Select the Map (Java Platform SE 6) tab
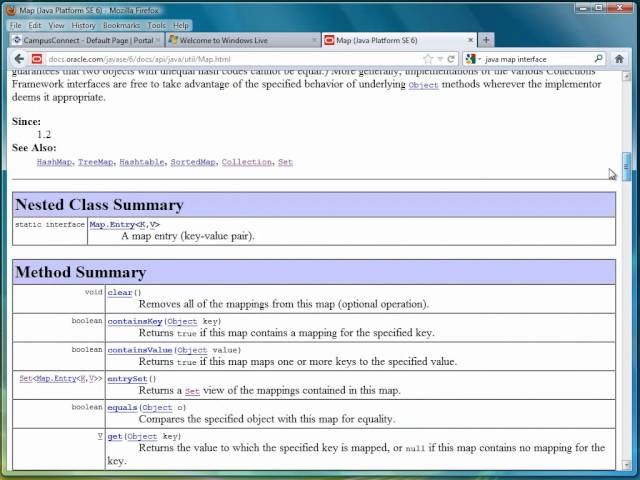Image resolution: width=640 pixels, height=480 pixels. [399, 40]
